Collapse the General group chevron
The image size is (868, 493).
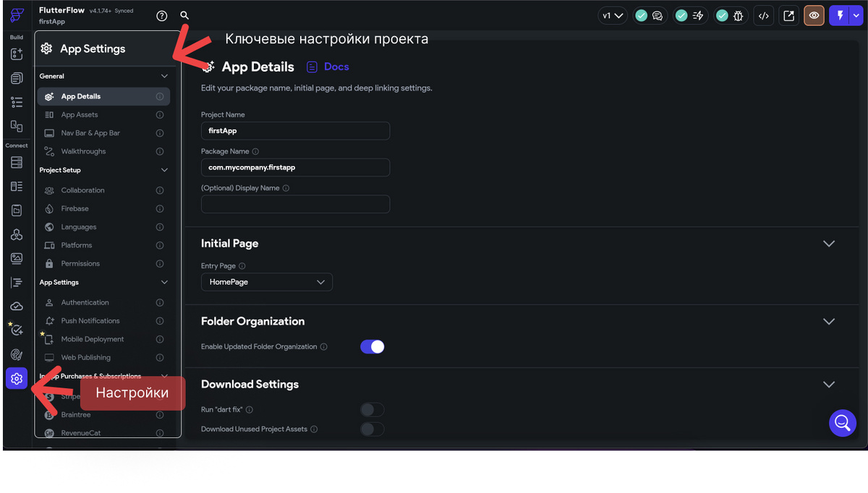pyautogui.click(x=164, y=76)
